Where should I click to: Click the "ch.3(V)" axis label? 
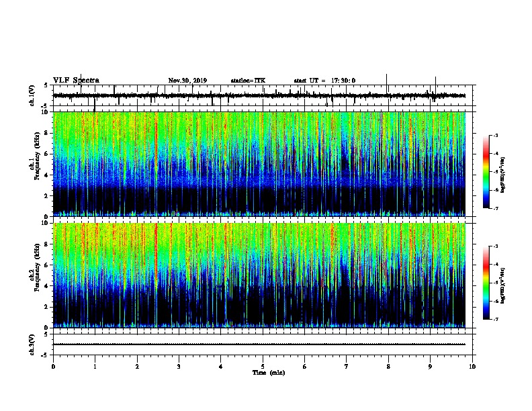pyautogui.click(x=32, y=345)
